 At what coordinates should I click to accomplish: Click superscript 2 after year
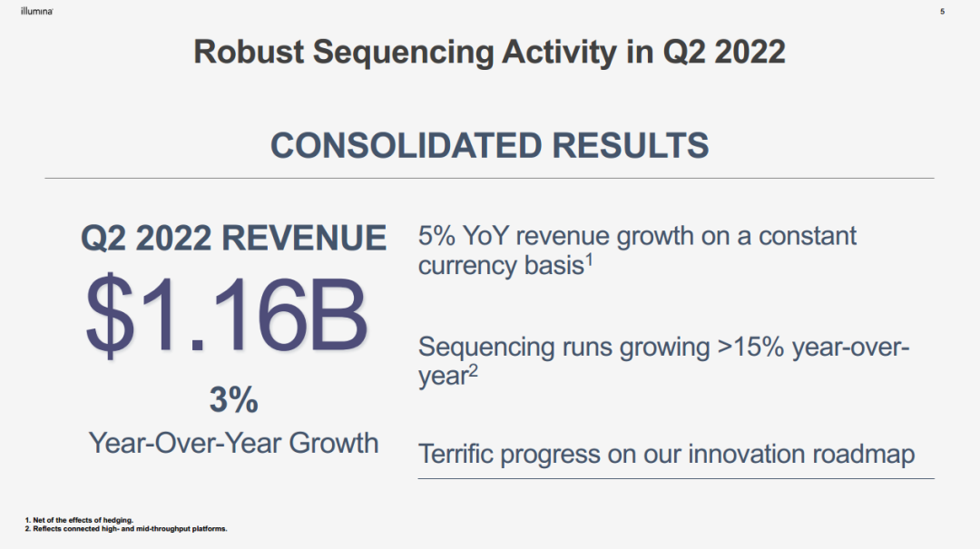pos(473,371)
